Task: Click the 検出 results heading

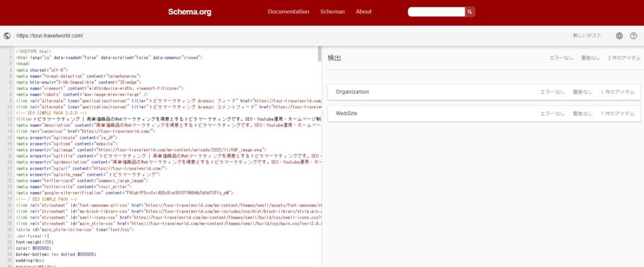Action: 335,58
